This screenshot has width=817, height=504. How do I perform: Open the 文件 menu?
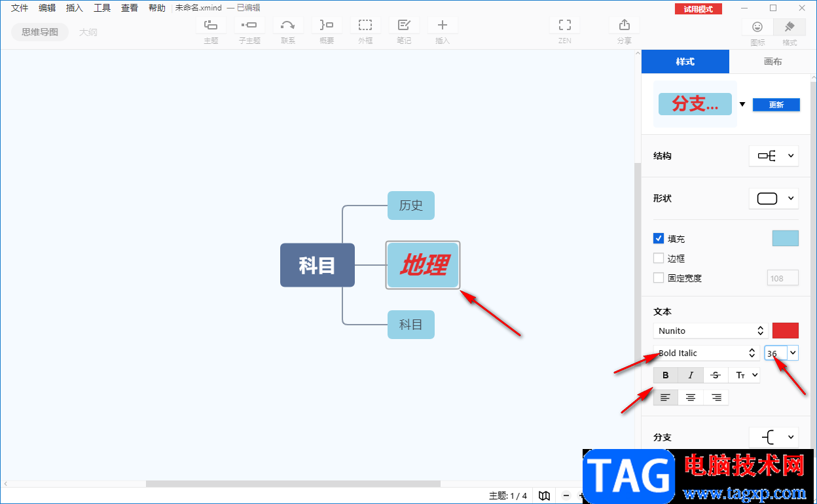tap(20, 8)
